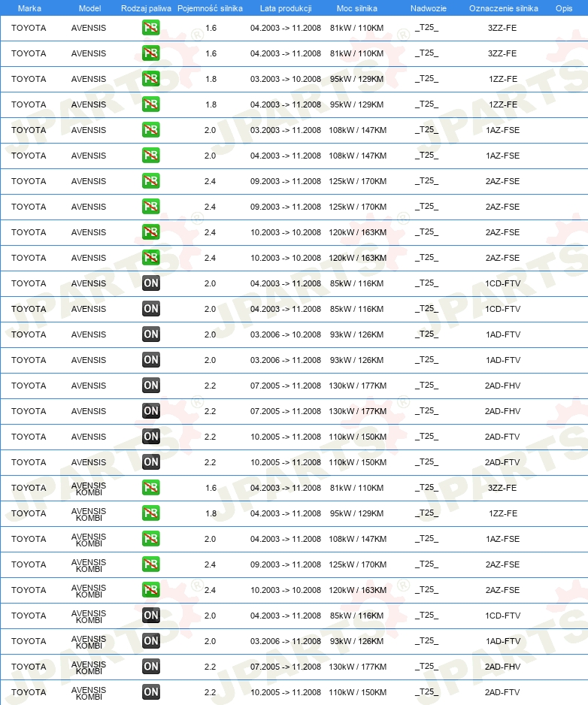The height and width of the screenshot is (705, 588).
Task: Select 108kW / 147KM in 03.2003 -> 11.2008 row
Action: point(358,130)
